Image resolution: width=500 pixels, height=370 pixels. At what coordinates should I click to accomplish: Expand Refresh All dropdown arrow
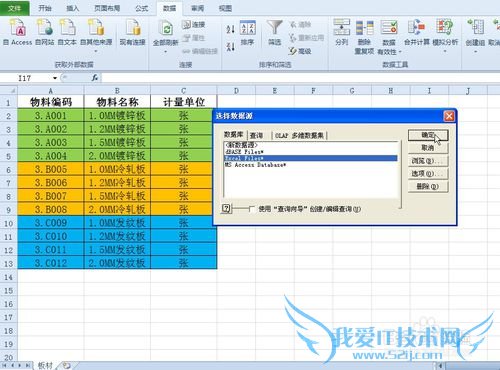click(166, 52)
